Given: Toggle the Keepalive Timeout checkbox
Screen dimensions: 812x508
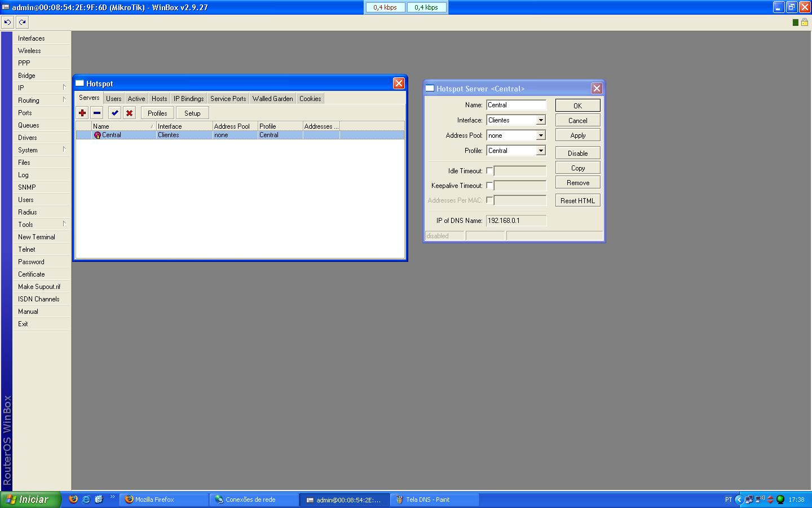Looking at the screenshot, I should (x=489, y=185).
